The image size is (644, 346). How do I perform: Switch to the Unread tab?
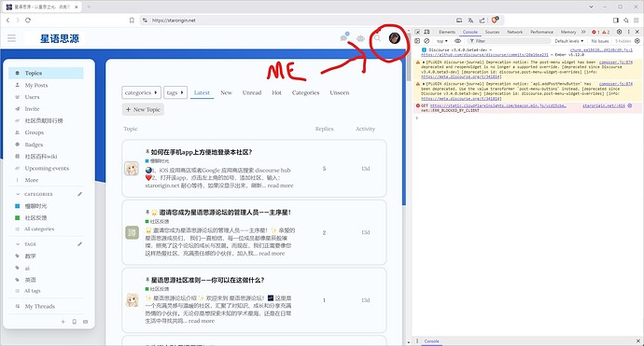[x=252, y=92]
